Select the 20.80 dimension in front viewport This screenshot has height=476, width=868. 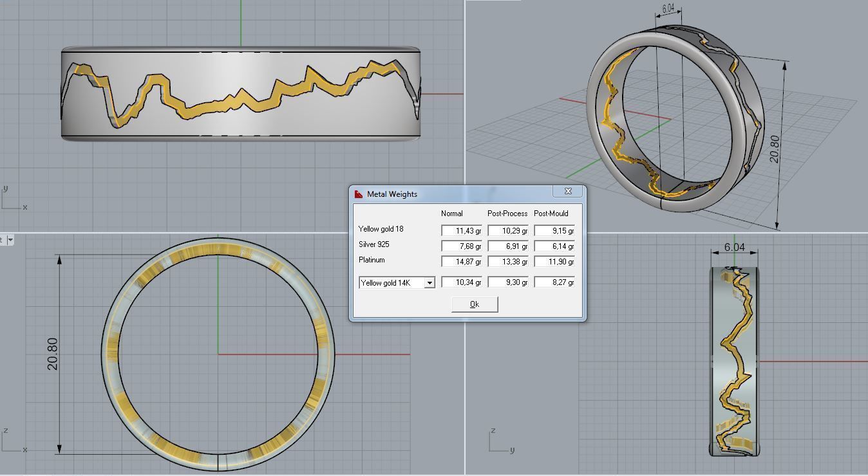coord(52,354)
